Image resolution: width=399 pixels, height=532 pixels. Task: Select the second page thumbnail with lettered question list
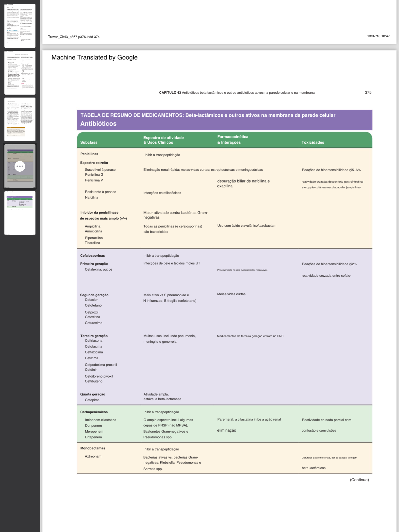coord(20,73)
